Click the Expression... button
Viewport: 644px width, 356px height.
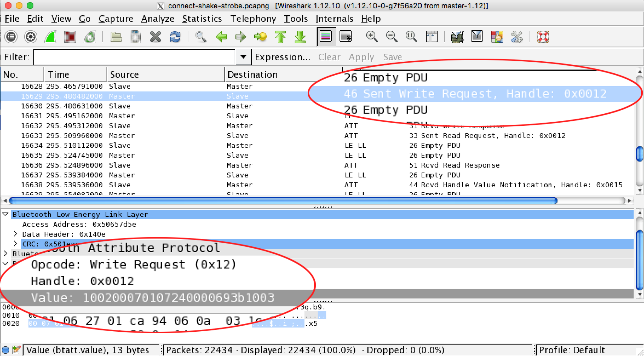point(283,57)
